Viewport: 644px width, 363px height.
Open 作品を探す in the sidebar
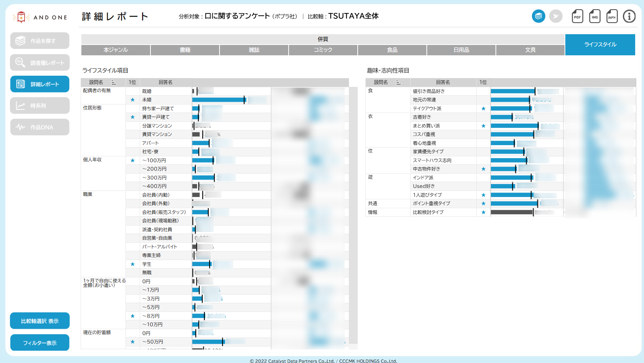pyautogui.click(x=40, y=41)
